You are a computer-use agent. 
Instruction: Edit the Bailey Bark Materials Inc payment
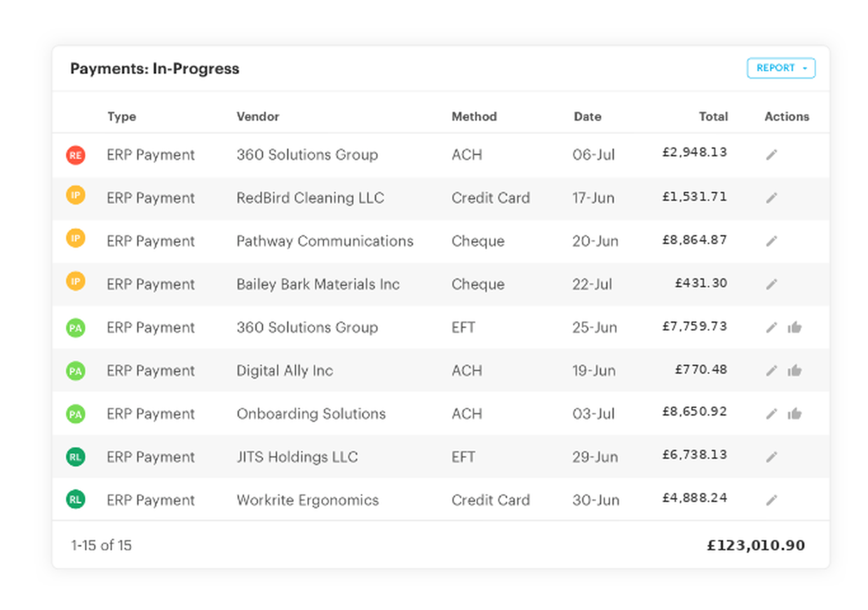tap(771, 284)
